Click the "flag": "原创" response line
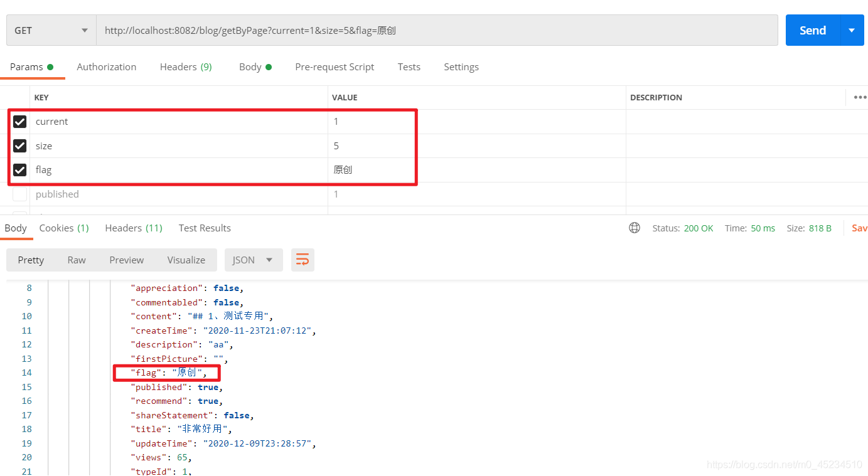Screen dimensions: 868x476 (x=169, y=373)
